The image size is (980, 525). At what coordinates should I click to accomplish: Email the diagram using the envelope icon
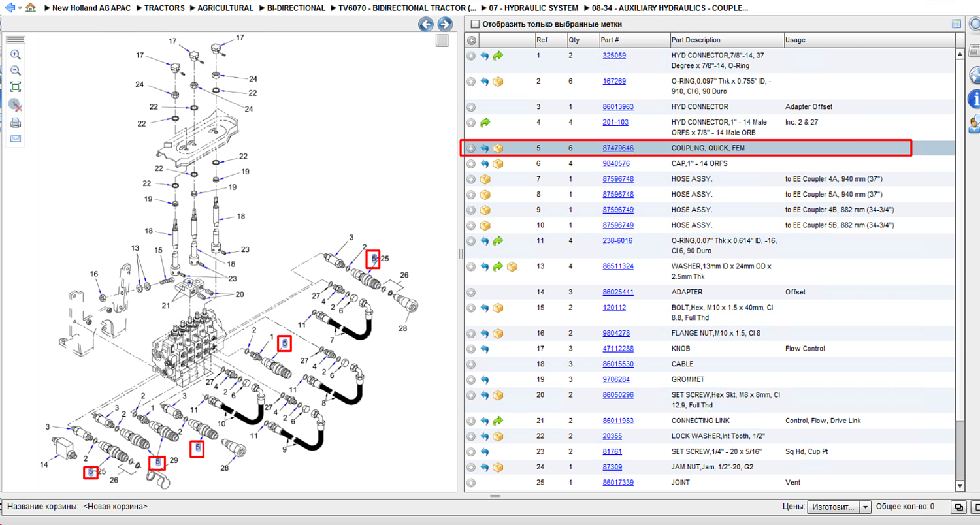pyautogui.click(x=16, y=138)
